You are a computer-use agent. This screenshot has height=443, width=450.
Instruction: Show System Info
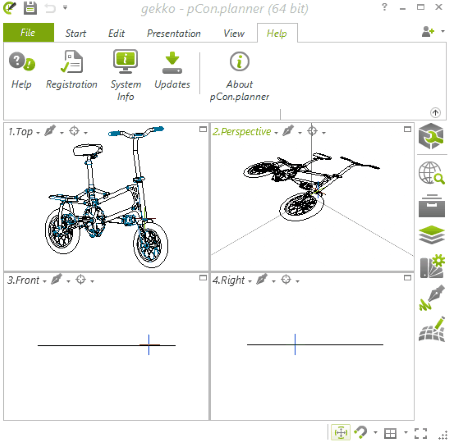click(x=125, y=76)
